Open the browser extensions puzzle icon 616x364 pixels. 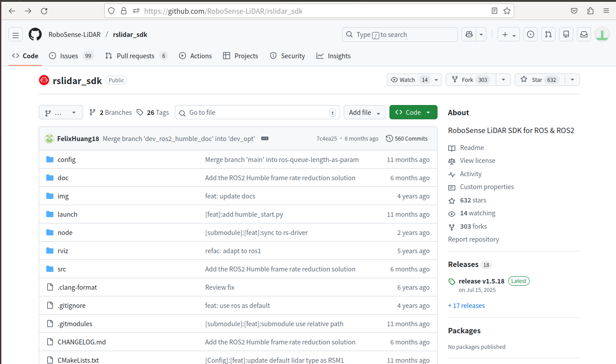click(590, 11)
